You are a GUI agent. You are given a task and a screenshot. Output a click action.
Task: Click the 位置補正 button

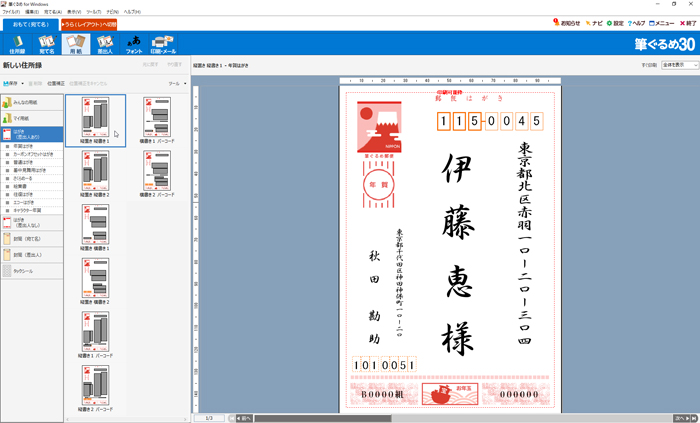pos(55,84)
